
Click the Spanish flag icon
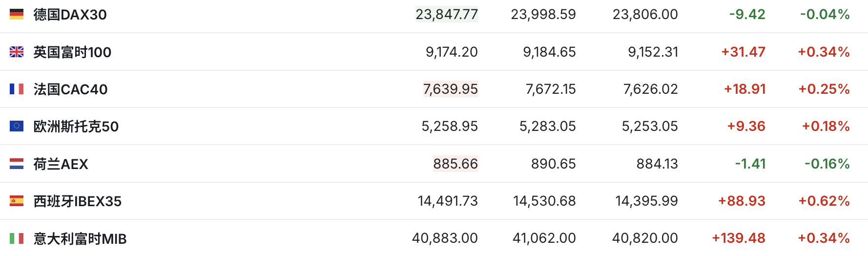coord(17,201)
